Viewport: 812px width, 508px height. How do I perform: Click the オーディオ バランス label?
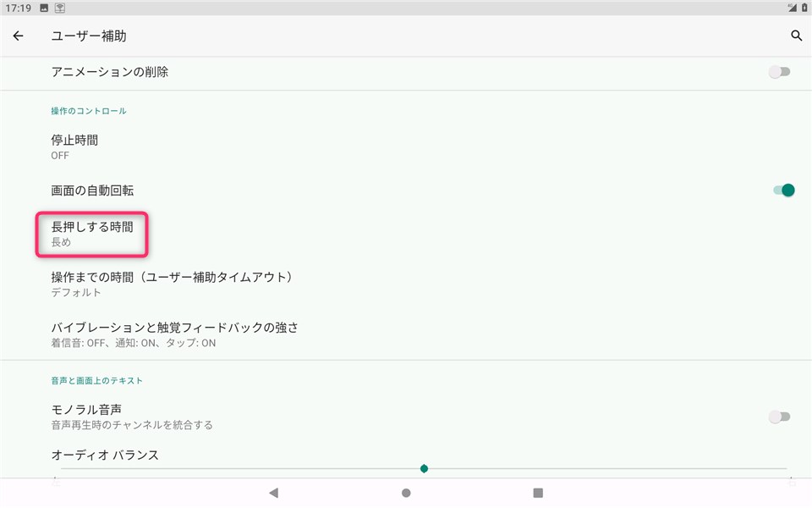click(x=105, y=455)
